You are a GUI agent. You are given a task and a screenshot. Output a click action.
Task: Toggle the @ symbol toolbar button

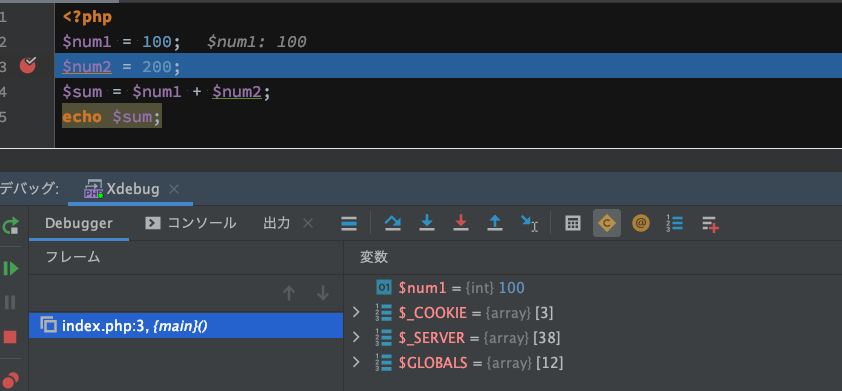tap(641, 223)
